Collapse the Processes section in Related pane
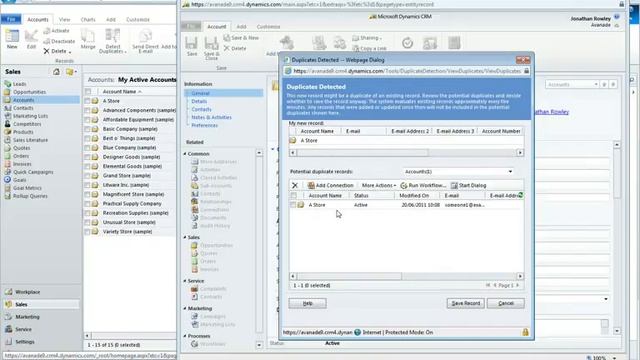Viewport: 640px width, 360px height. pos(185,336)
